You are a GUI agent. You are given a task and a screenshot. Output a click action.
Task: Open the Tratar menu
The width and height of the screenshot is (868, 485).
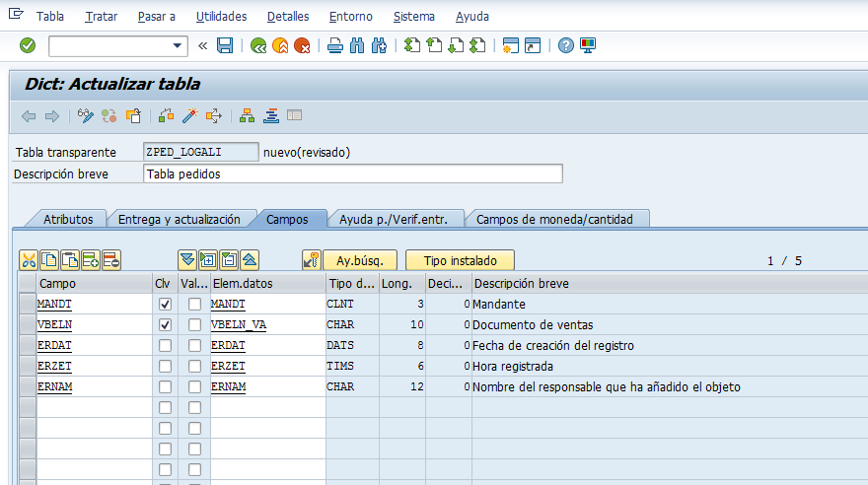tap(102, 17)
